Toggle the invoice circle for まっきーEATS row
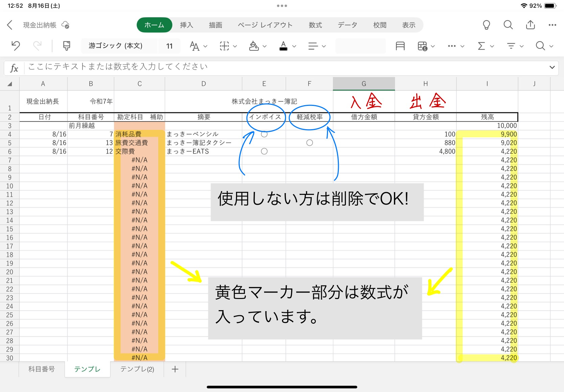 pos(264,151)
